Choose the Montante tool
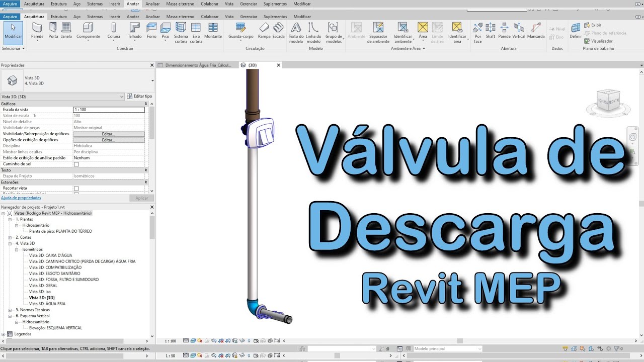Image resolution: width=644 pixels, height=362 pixels. pyautogui.click(x=213, y=30)
